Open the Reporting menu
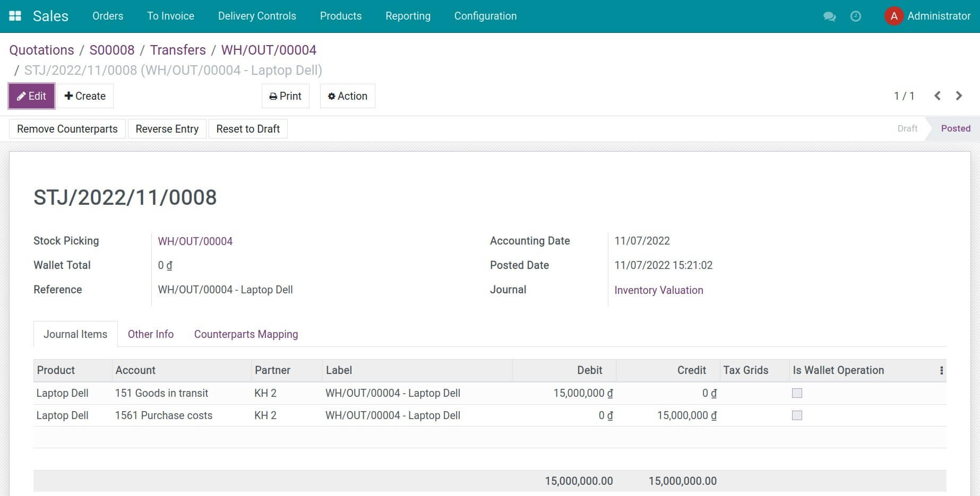 [x=408, y=16]
